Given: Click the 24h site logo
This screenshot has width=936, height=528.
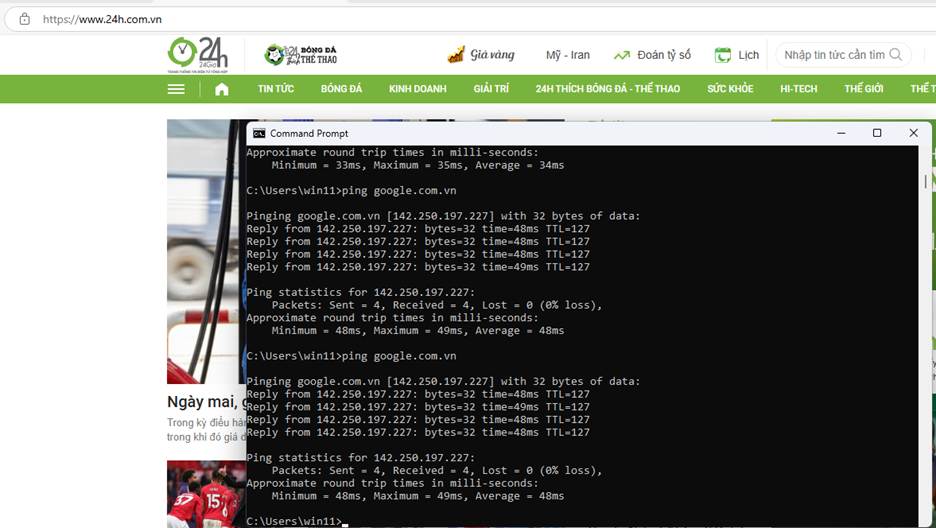Looking at the screenshot, I should tap(197, 54).
